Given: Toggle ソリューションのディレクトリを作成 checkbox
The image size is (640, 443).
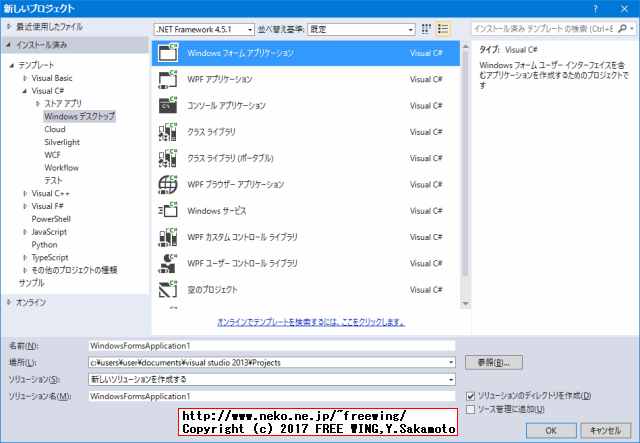Looking at the screenshot, I should point(471,396).
